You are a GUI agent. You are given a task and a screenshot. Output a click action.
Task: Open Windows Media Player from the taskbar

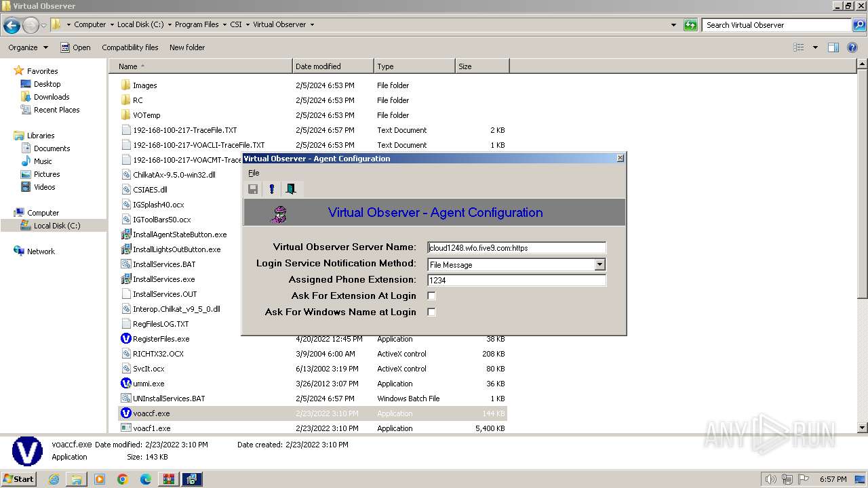[x=100, y=479]
